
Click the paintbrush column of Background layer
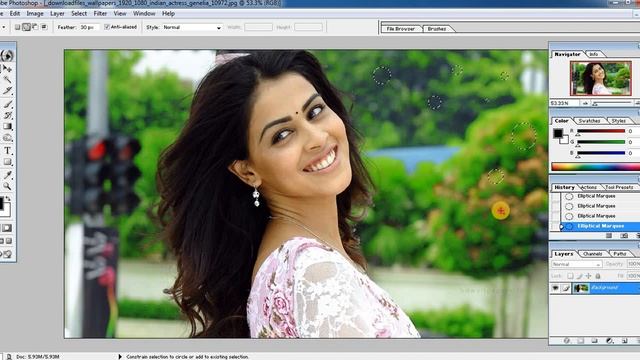[x=566, y=288]
